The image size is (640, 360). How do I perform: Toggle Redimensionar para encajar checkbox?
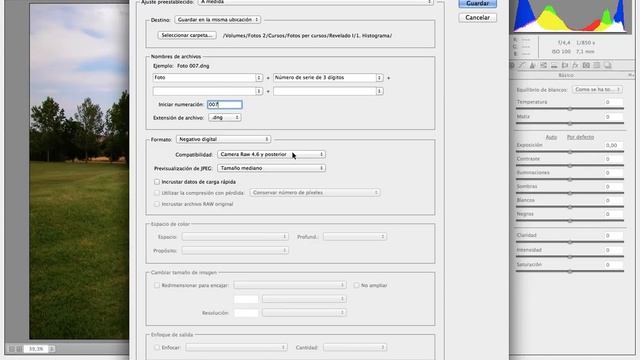(x=157, y=285)
